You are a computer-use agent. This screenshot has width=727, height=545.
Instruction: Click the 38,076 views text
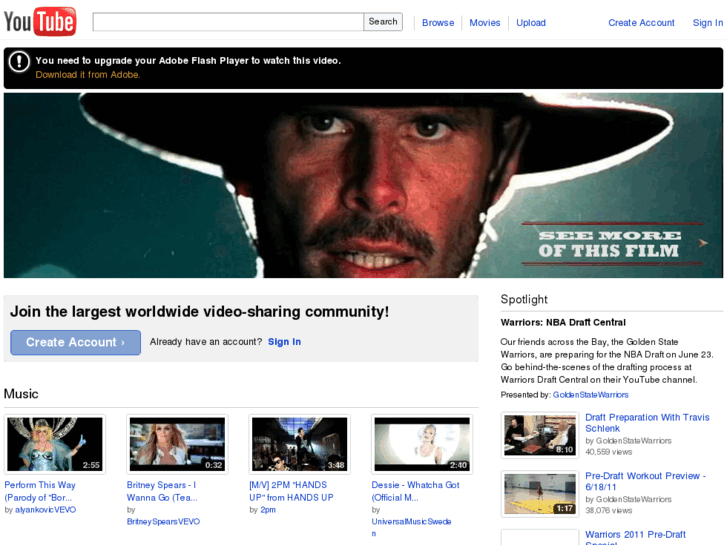(x=608, y=510)
